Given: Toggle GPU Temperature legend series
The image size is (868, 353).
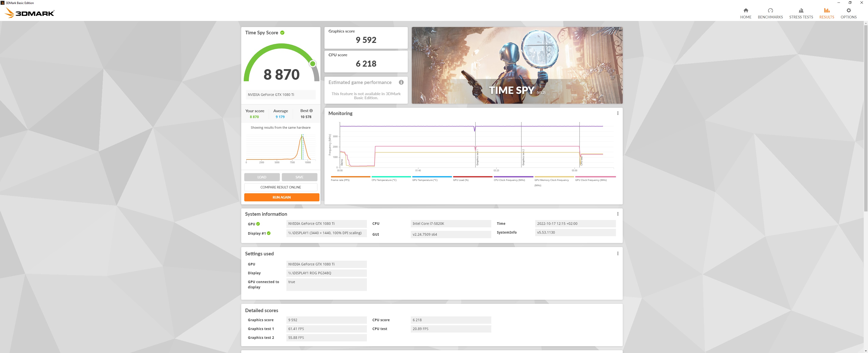Looking at the screenshot, I should pyautogui.click(x=432, y=179).
